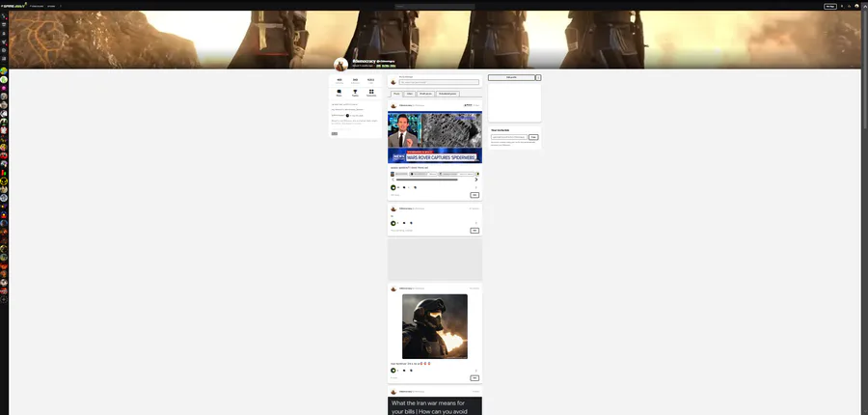The image size is (868, 415).
Task: Open the Store link in top navigation
Action: click(x=51, y=6)
